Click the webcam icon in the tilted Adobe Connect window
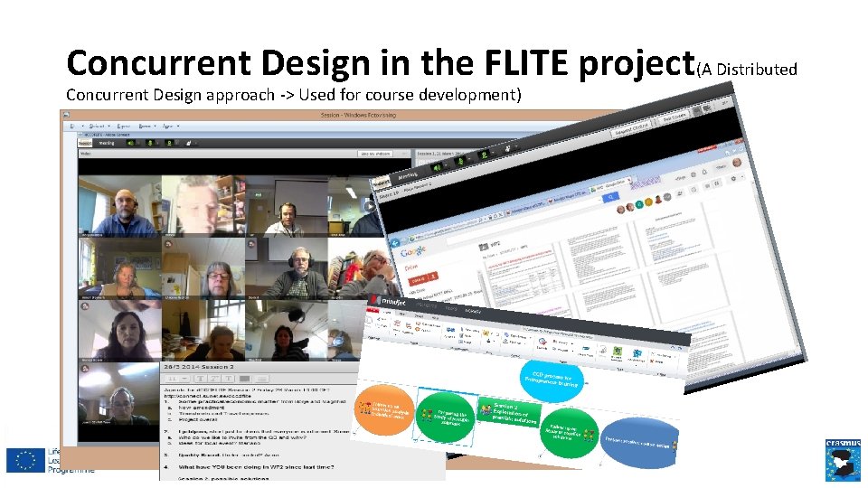Image resolution: width=868 pixels, height=488 pixels. click(484, 155)
